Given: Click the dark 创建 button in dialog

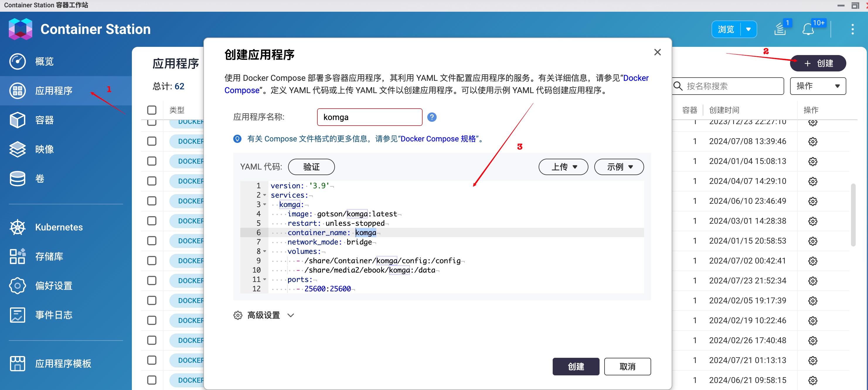Looking at the screenshot, I should 576,366.
